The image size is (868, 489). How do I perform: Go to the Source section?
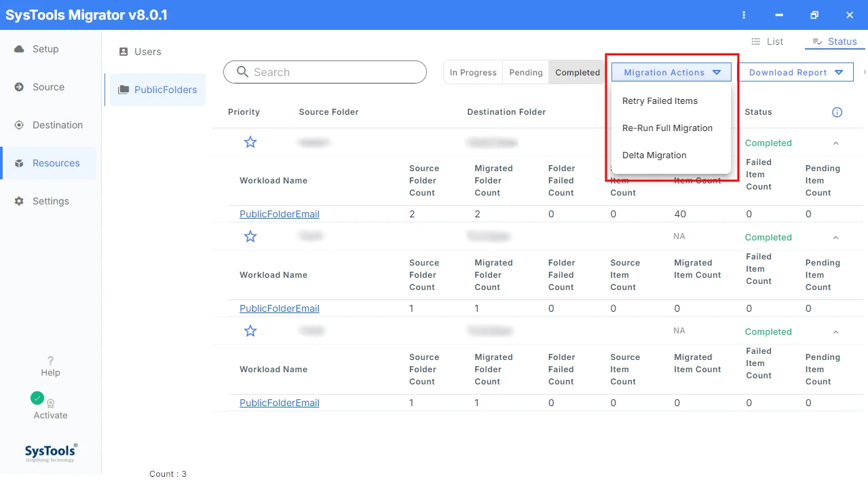point(48,87)
